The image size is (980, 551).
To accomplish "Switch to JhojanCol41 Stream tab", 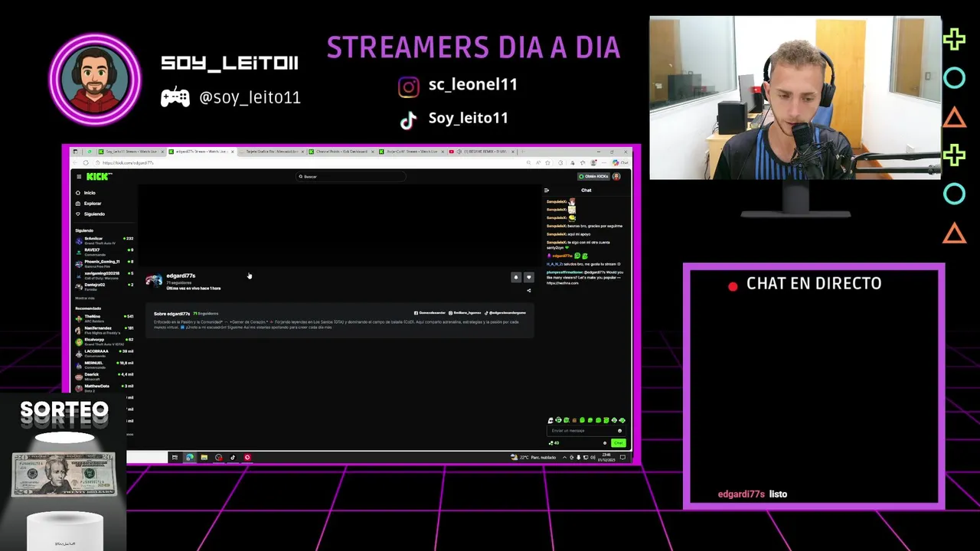I will click(412, 152).
